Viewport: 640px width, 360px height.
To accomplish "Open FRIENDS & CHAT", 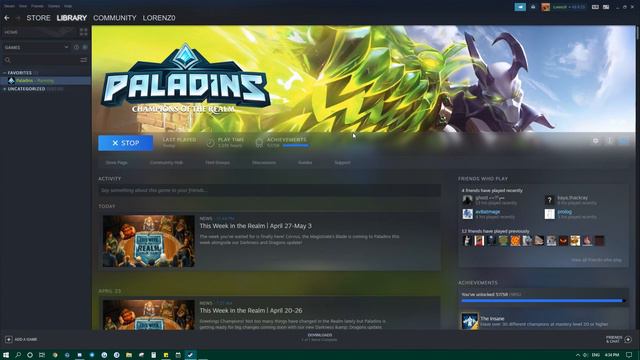I will pyautogui.click(x=618, y=339).
